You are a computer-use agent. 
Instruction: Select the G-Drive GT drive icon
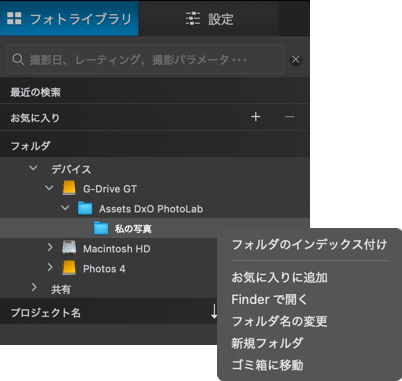click(69, 188)
